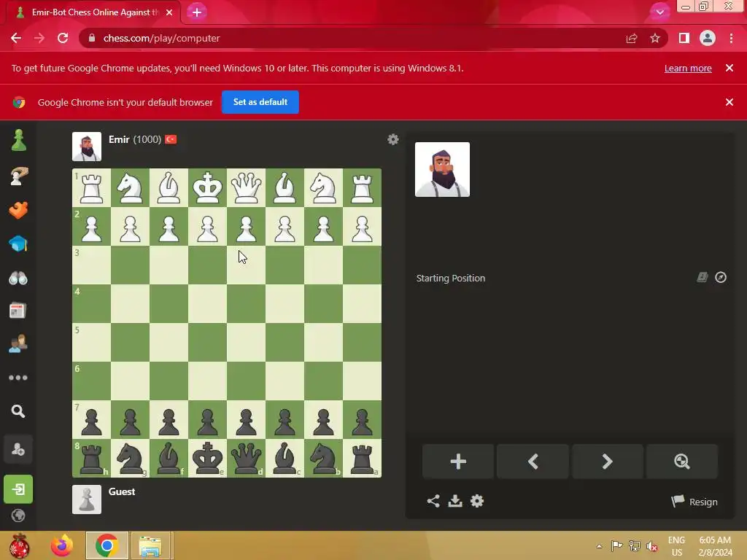
Task: Click Emir's small profile picture
Action: point(87,147)
